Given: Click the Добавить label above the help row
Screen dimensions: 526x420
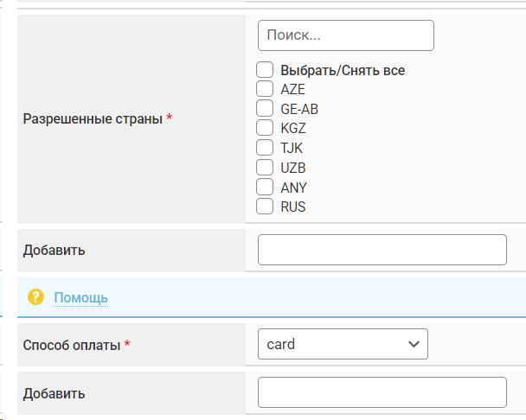Looking at the screenshot, I should pos(54,250).
